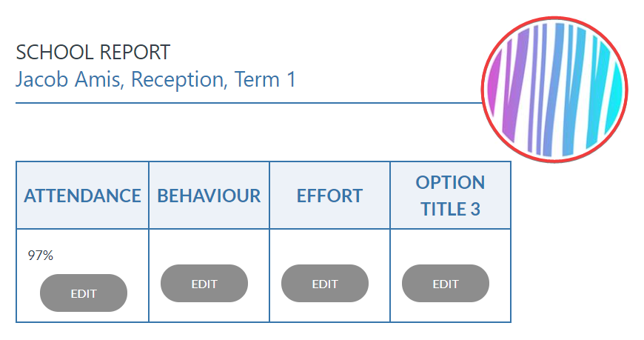Click Term 1 in the subtitle
This screenshot has height=340, width=644.
[265, 79]
